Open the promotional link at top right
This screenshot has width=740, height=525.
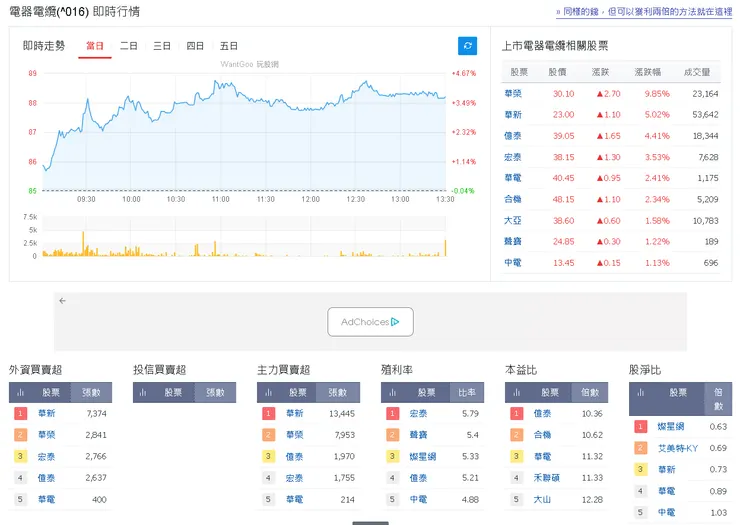tap(644, 12)
